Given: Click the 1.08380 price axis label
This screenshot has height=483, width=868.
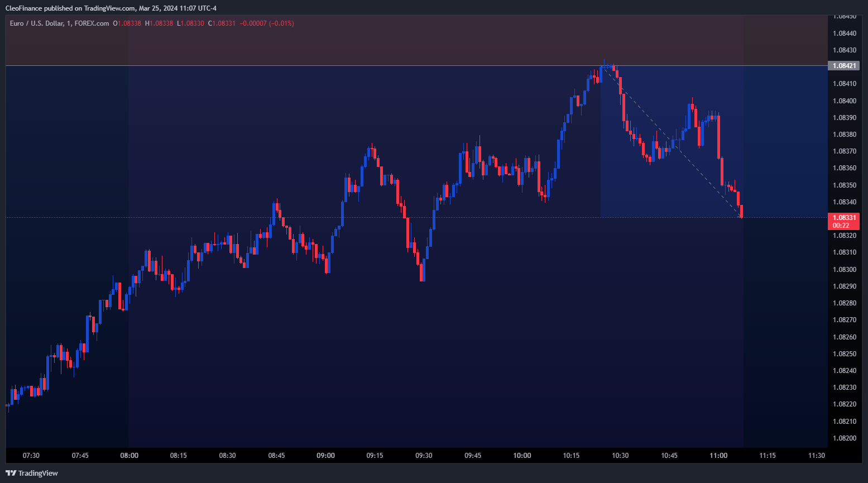Looking at the screenshot, I should point(844,135).
